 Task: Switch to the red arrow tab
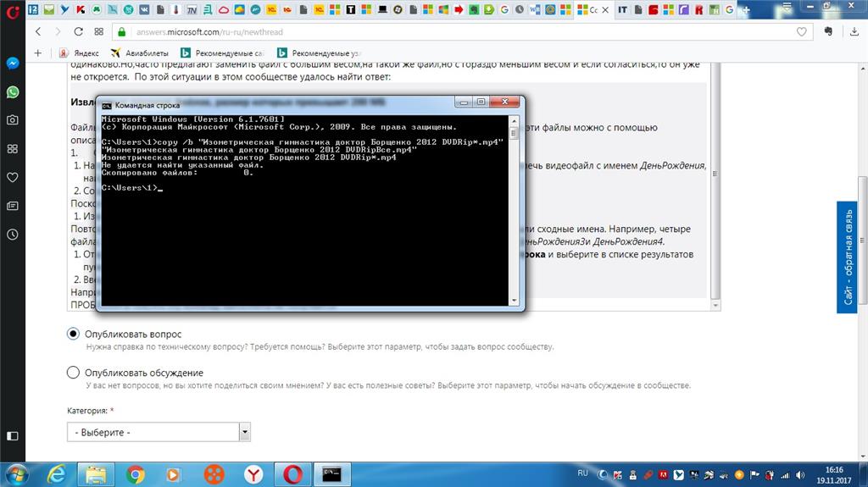(459, 9)
